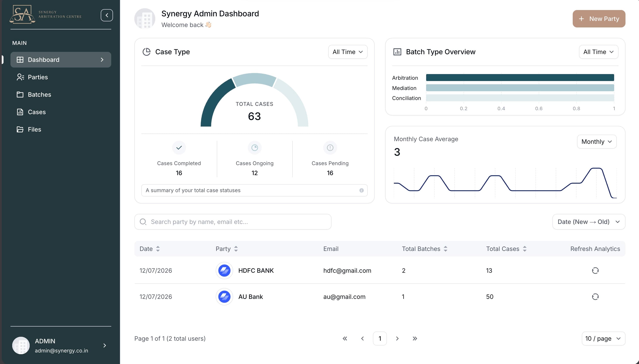Sort the table by Total Cases
Image resolution: width=639 pixels, height=364 pixels.
(524, 249)
